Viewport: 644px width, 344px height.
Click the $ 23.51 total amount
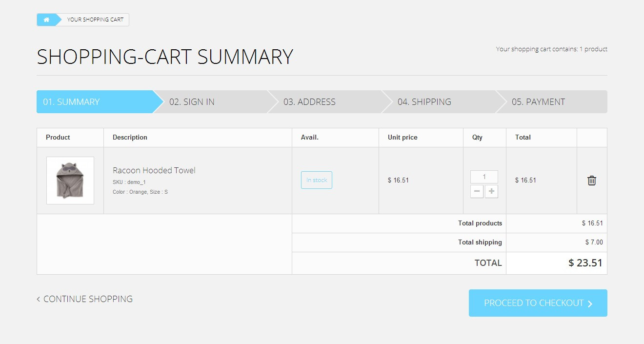click(585, 263)
